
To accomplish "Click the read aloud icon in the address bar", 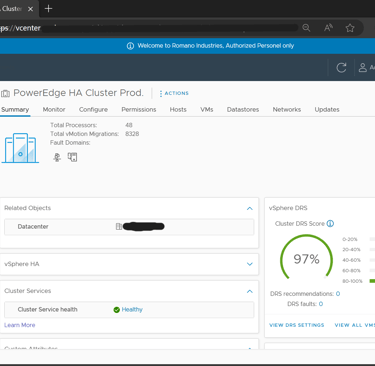I will pos(328,28).
